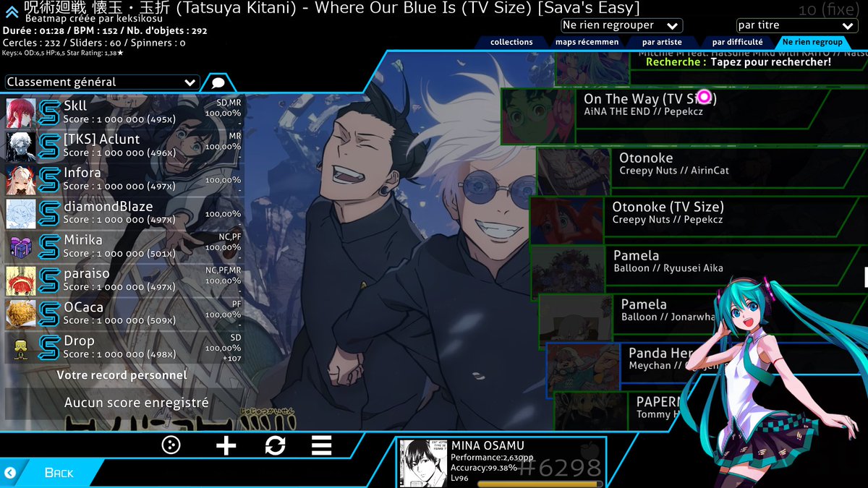Switch to the collections tab
The height and width of the screenshot is (488, 868).
[511, 42]
